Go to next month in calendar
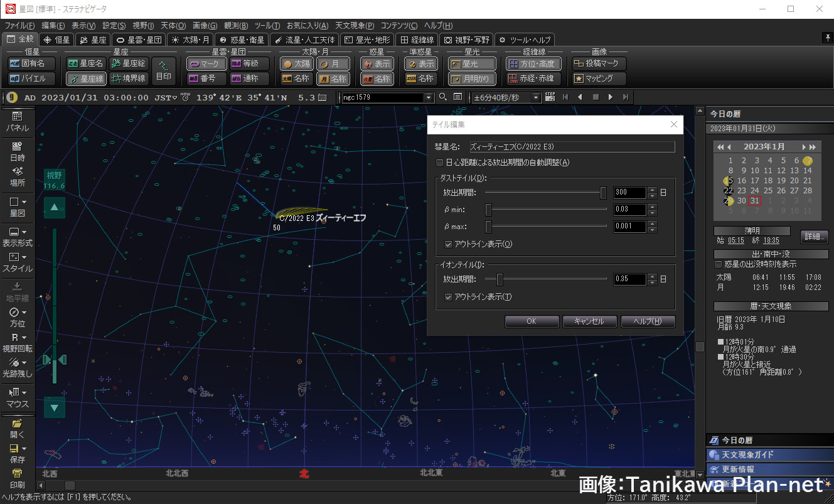The image size is (834, 504). 804,147
